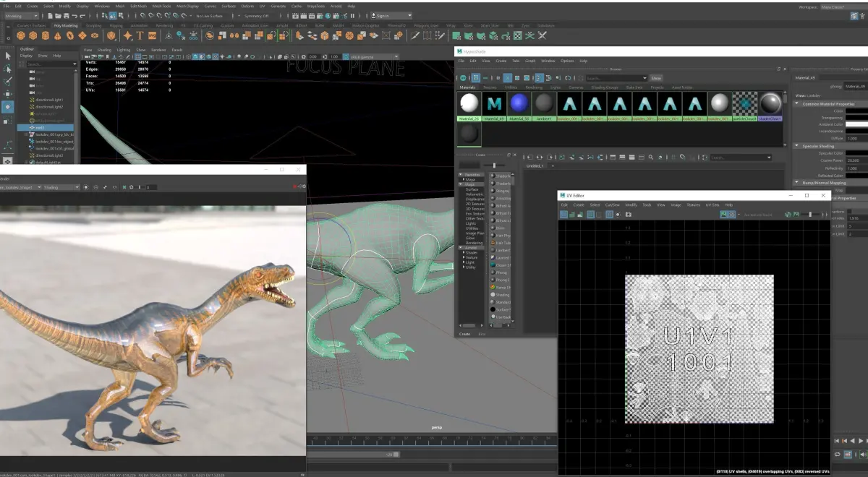
Task: Click the Untitled_1 graph tab
Action: tap(535, 166)
